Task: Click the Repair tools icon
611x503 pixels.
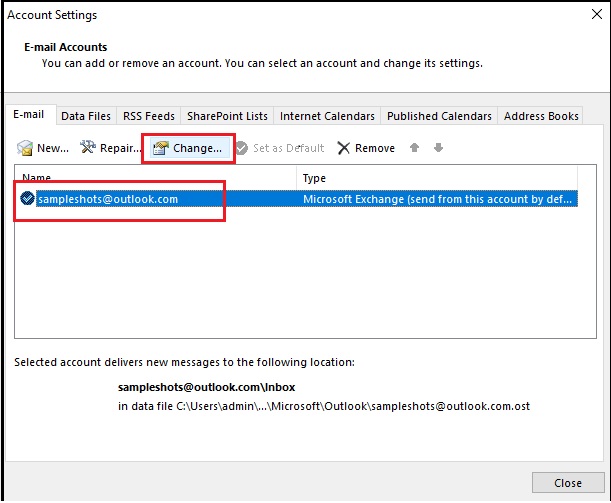Action: [88, 147]
